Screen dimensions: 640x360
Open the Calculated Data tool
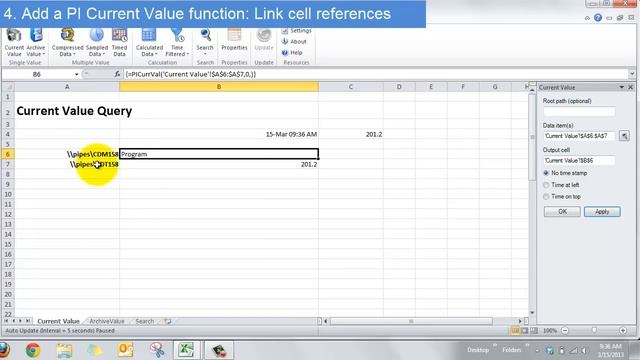click(x=149, y=43)
